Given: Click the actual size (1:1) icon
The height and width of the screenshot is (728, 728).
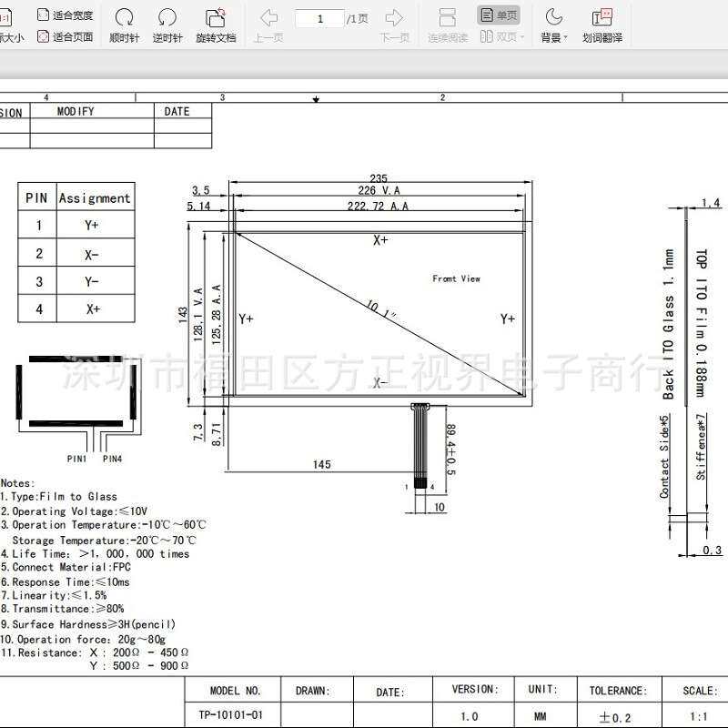Looking at the screenshot, I should [5, 18].
